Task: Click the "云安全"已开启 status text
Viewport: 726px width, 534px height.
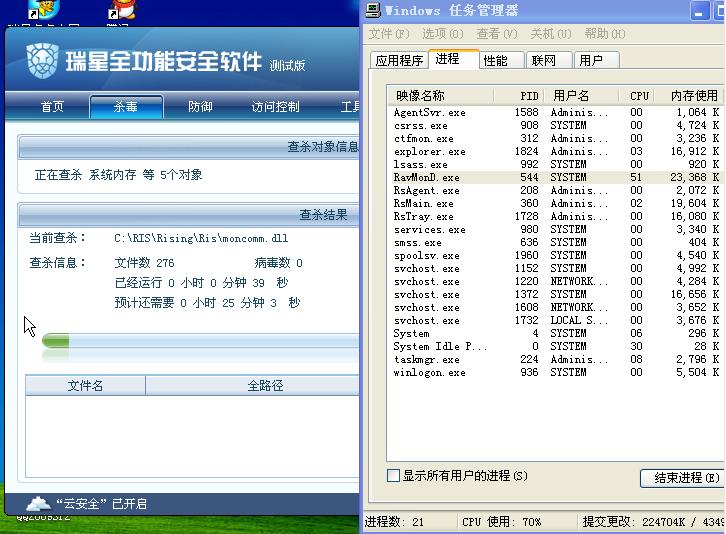Action: (101, 503)
